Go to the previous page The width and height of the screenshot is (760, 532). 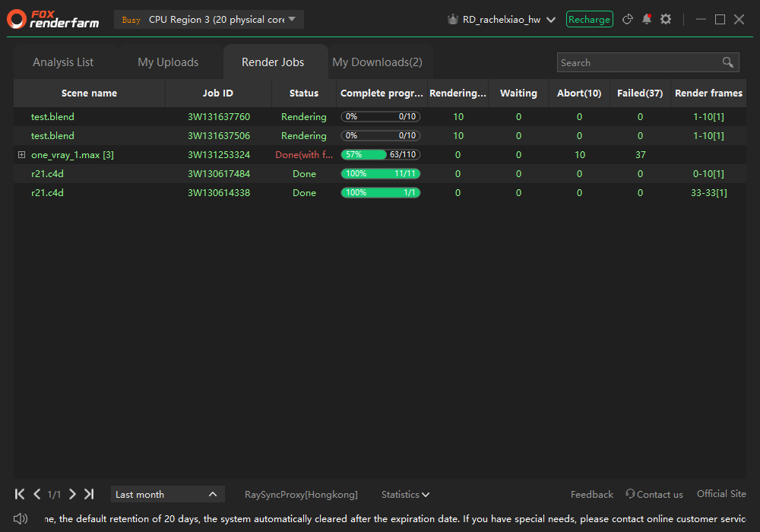click(x=36, y=494)
